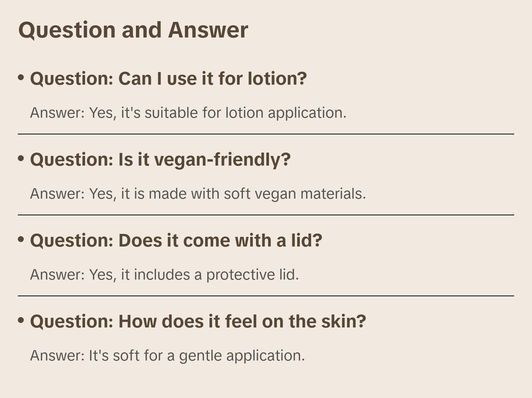Click the word 'Answer' in the heading
Image resolution: width=532 pixels, height=398 pixels.
pos(208,30)
